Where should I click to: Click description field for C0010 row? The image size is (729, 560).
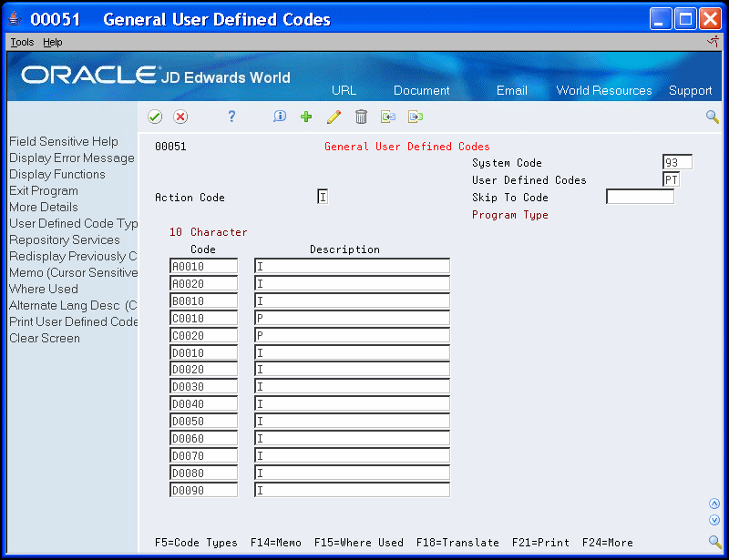tap(352, 319)
